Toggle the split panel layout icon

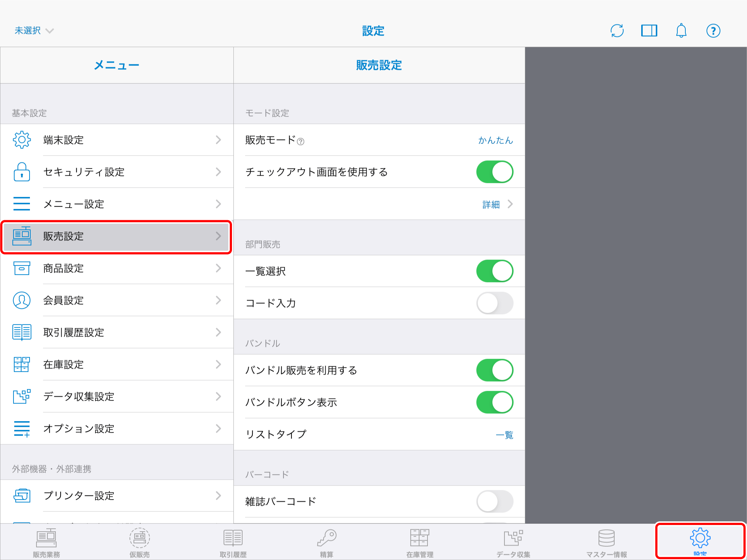(x=649, y=31)
